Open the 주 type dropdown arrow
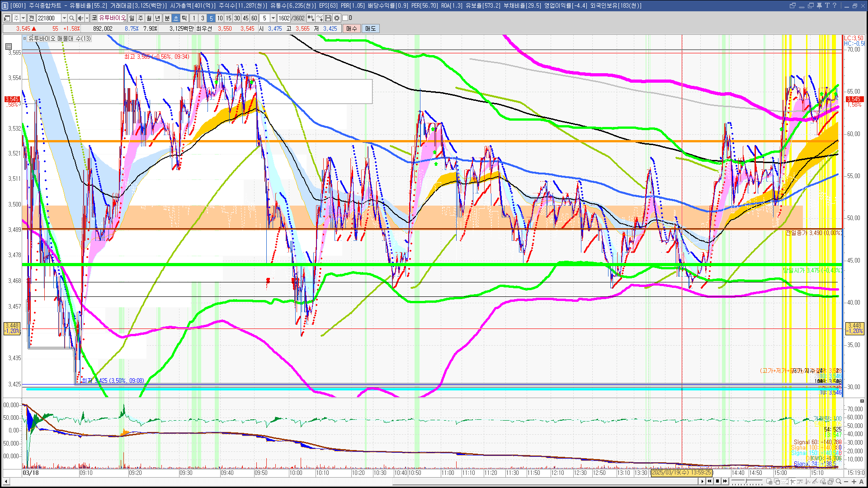This screenshot has width=868, height=488. tap(24, 18)
